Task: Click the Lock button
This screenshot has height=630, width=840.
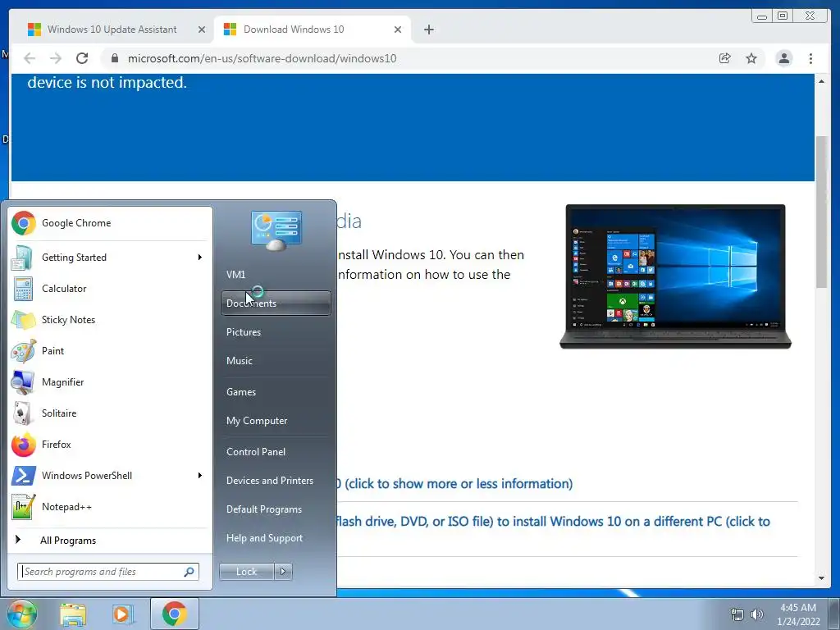Action: (246, 572)
